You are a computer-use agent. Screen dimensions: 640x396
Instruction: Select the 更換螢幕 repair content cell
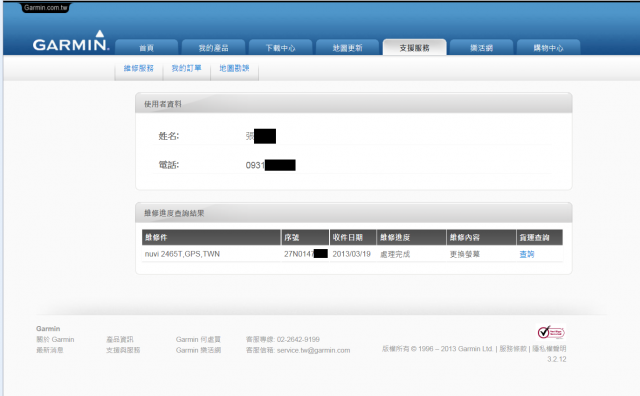pyautogui.click(x=464, y=254)
